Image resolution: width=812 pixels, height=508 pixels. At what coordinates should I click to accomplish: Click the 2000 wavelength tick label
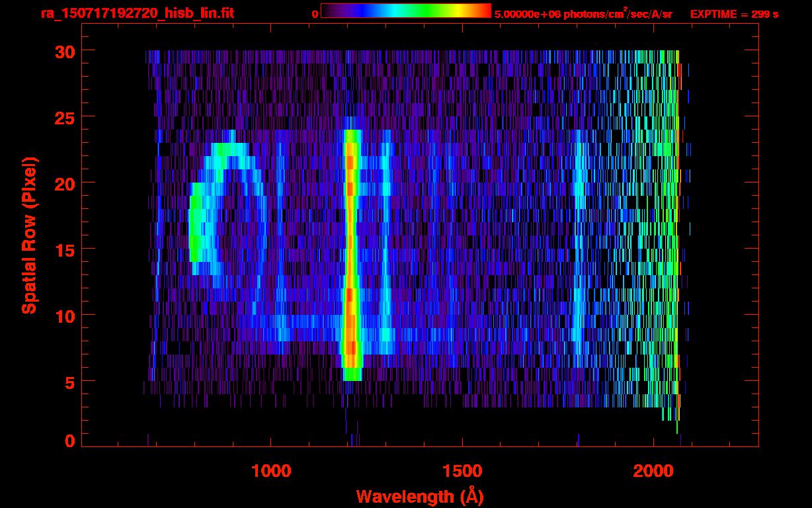pyautogui.click(x=653, y=471)
